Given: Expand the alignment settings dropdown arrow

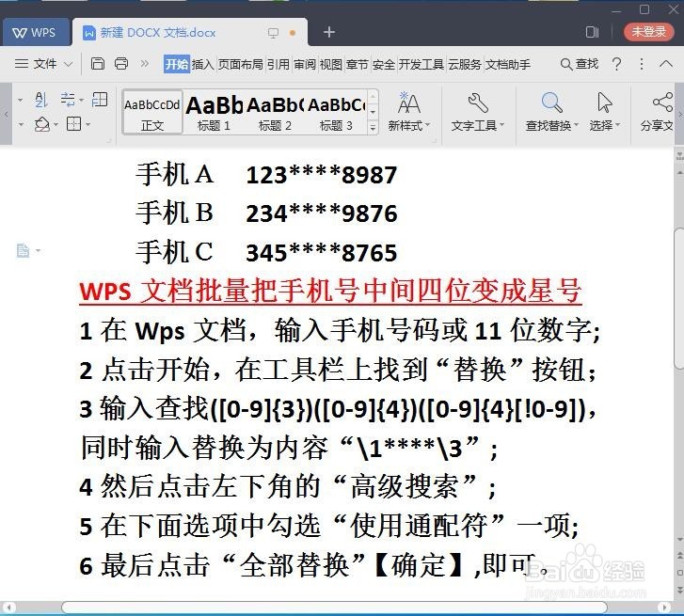Looking at the screenshot, I should [x=82, y=101].
